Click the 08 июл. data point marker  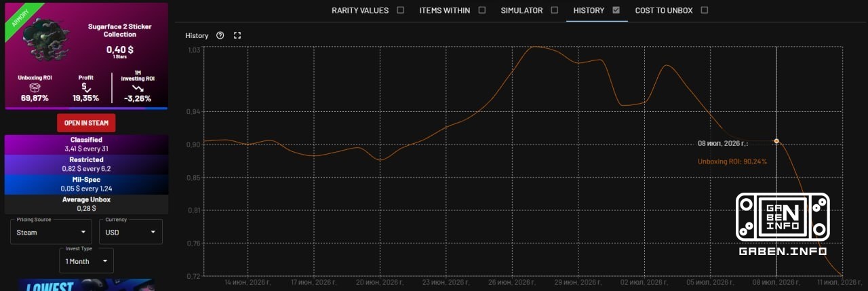776,141
